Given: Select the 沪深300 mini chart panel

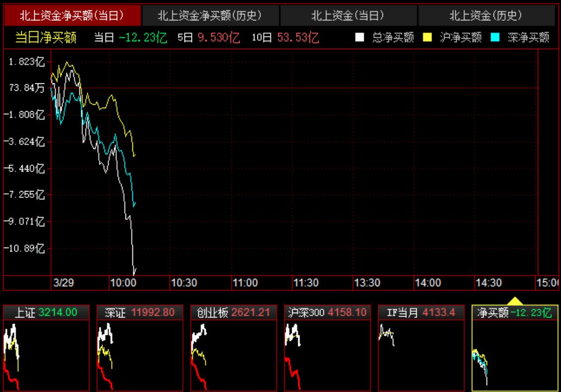Looking at the screenshot, I should (327, 347).
